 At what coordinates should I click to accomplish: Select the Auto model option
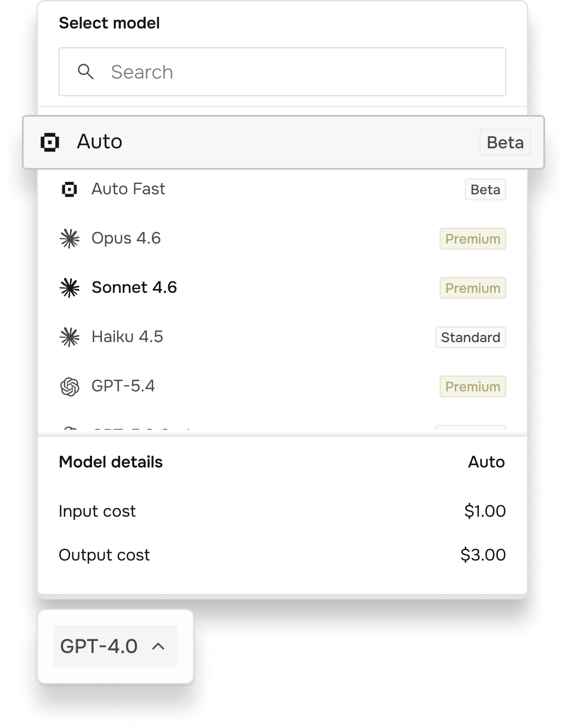(283, 142)
